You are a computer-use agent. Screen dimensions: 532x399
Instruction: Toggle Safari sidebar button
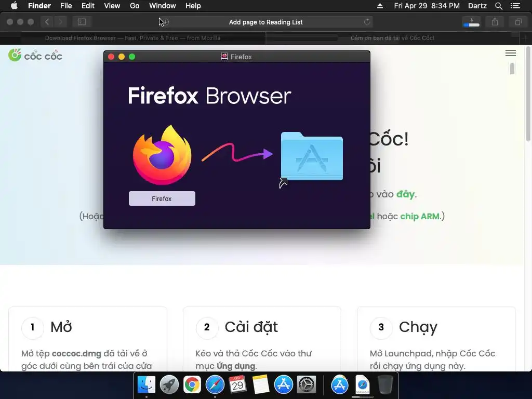[82, 22]
